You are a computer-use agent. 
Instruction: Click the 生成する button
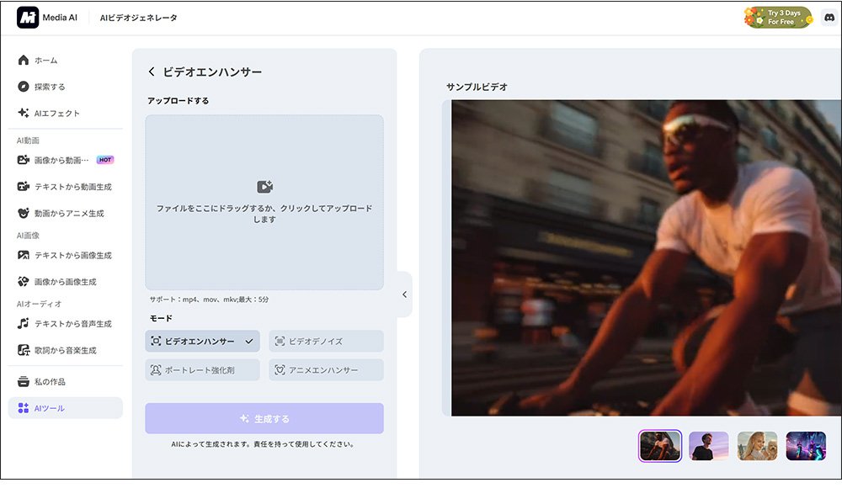tap(264, 418)
